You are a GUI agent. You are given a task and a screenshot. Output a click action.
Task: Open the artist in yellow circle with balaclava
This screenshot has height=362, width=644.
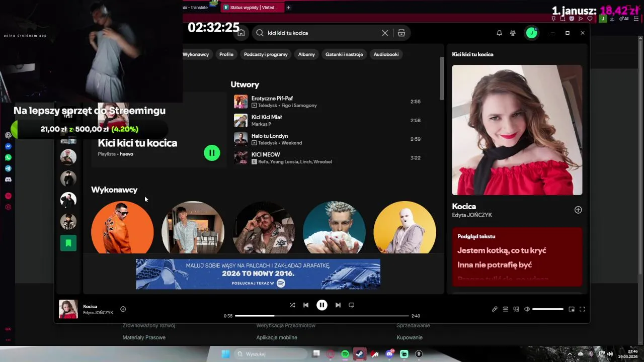tap(405, 227)
